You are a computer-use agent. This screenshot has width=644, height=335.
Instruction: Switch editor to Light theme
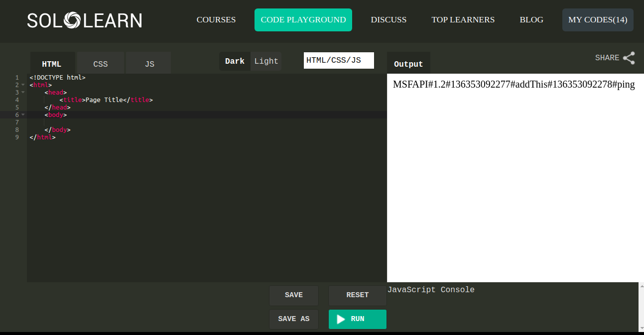[x=266, y=61]
